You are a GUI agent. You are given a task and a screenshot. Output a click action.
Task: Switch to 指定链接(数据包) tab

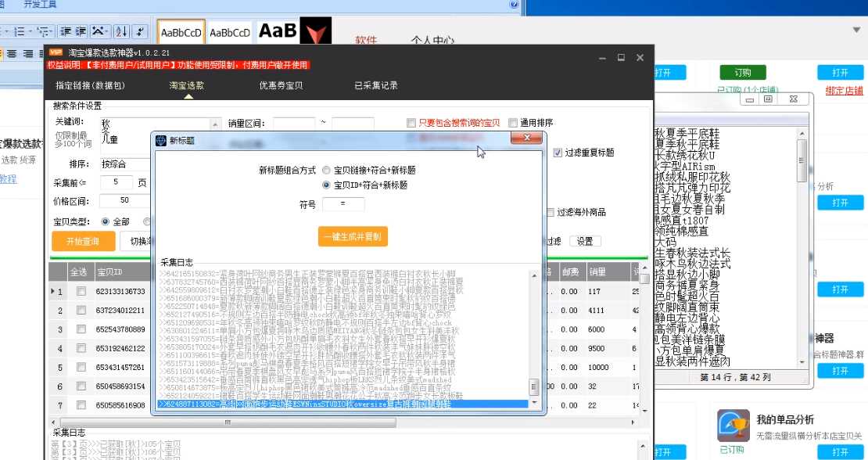coord(91,85)
